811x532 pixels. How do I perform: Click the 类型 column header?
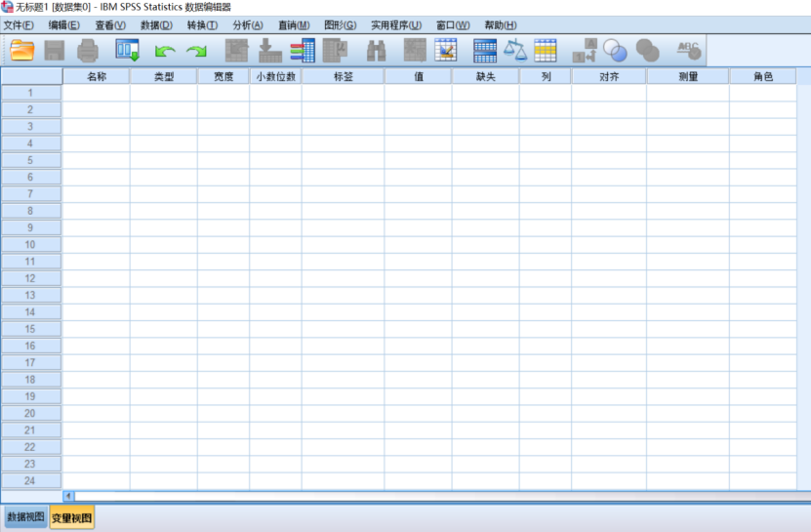tap(164, 76)
